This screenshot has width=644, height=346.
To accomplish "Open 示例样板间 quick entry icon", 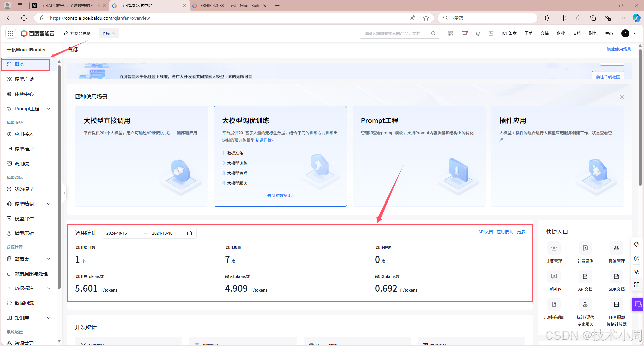I will click(x=554, y=304).
